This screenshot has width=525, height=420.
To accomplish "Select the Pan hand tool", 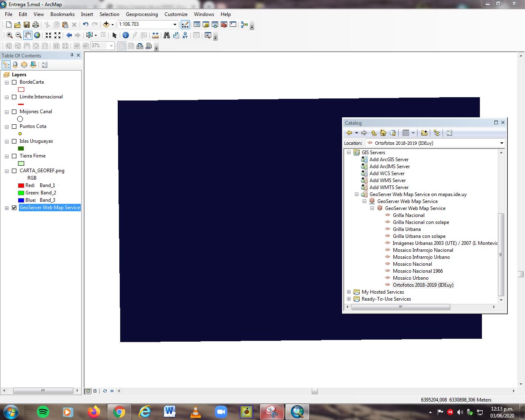I will coord(27,35).
